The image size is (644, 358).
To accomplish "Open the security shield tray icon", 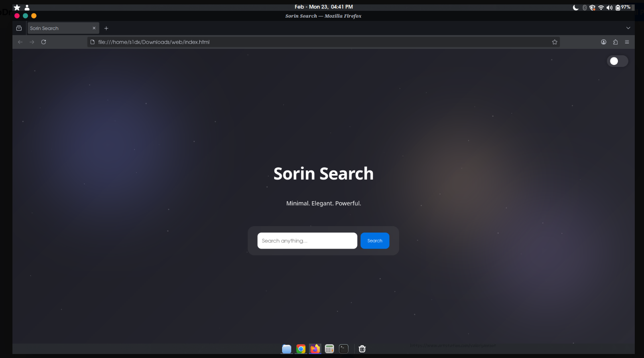I will (x=592, y=8).
